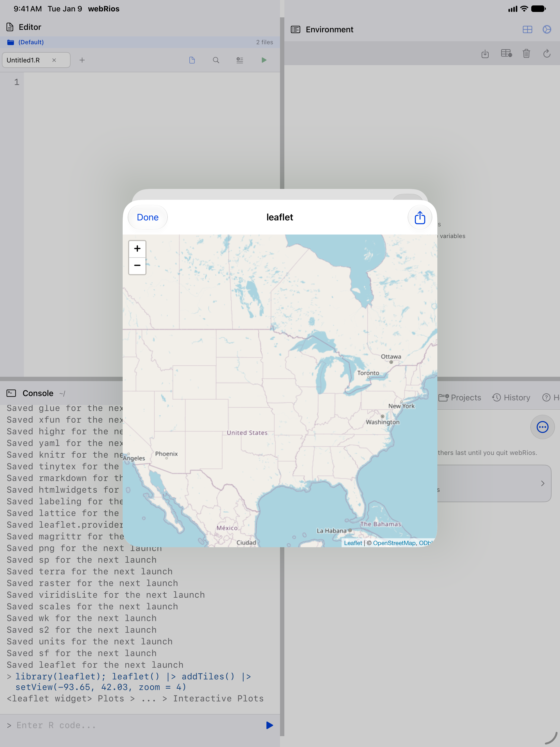This screenshot has width=560, height=747.
Task: Open the file document icon in editor toolbar
Action: tap(192, 60)
